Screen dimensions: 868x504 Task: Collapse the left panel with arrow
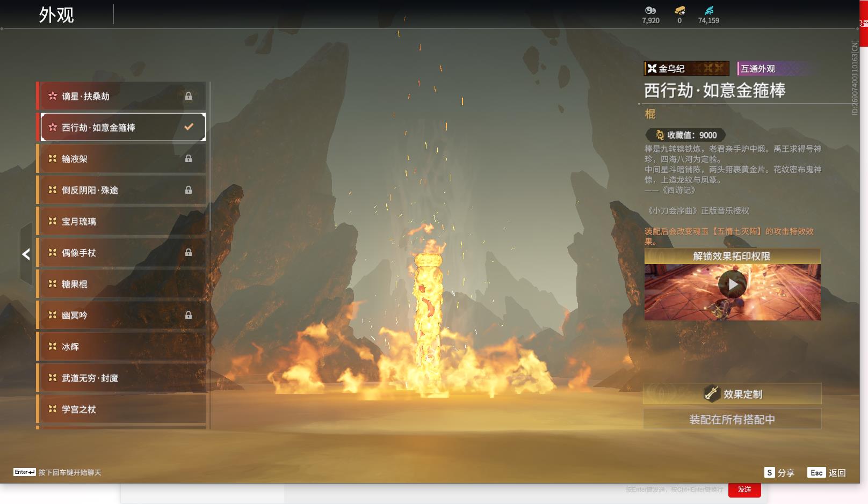tap(26, 254)
